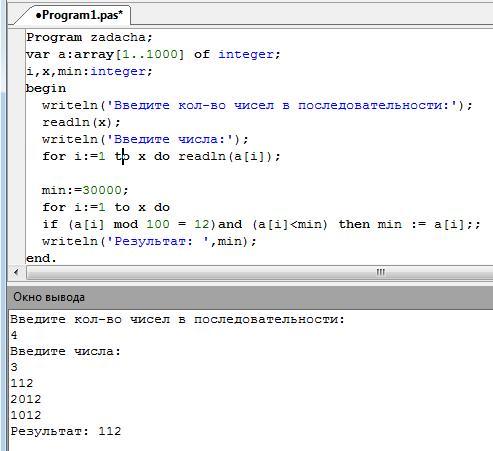
Task: Click 'Результат: 112' in output window
Action: point(66,431)
